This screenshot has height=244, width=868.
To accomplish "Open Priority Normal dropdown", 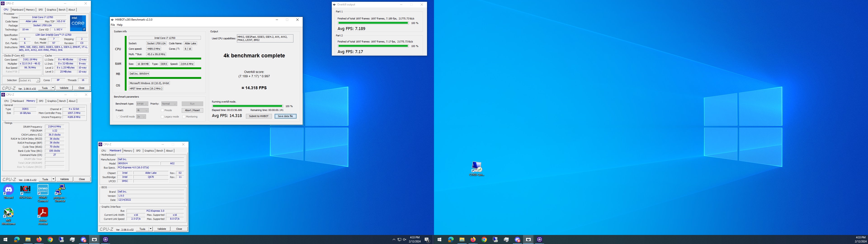I will (169, 104).
